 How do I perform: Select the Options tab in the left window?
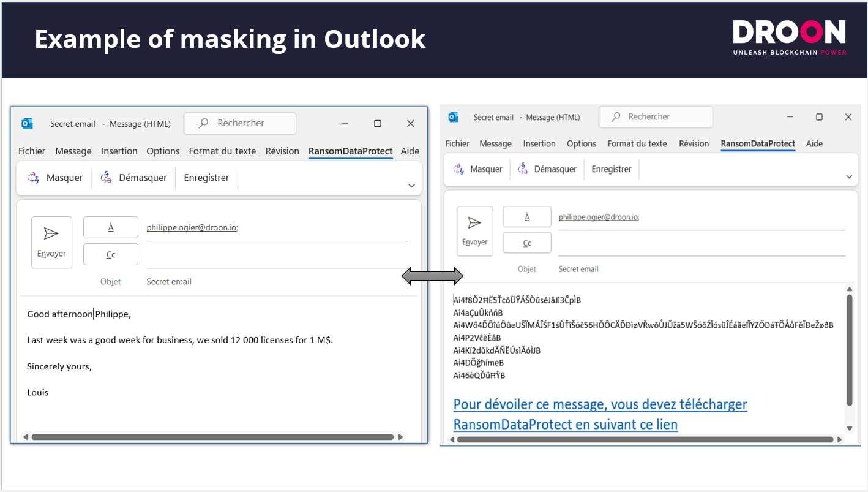pos(163,151)
